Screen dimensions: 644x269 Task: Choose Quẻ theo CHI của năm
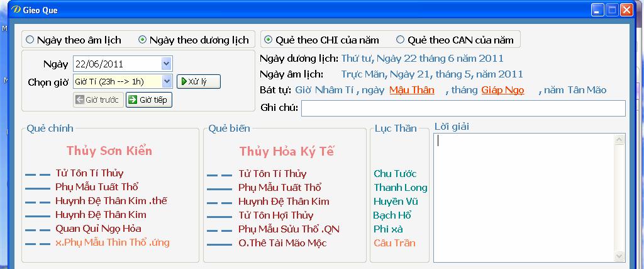pos(269,40)
